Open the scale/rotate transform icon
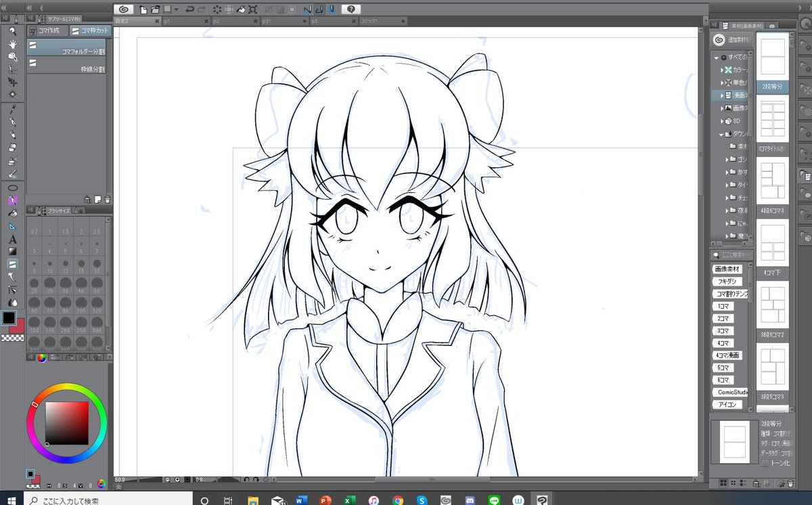 click(x=252, y=9)
